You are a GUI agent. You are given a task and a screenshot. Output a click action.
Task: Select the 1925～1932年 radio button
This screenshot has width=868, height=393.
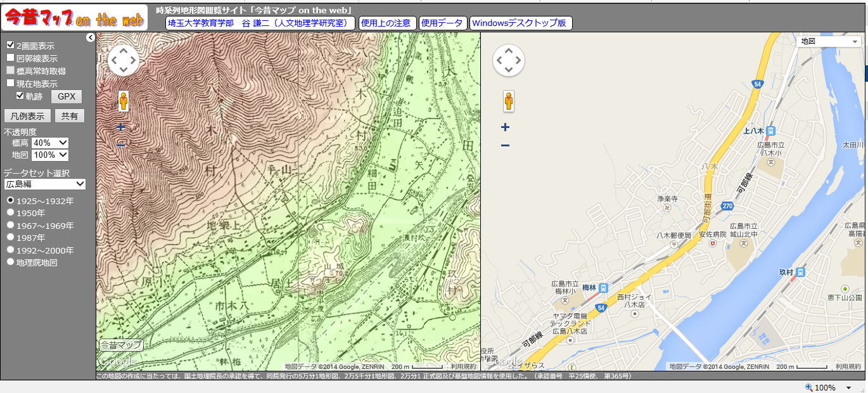click(10, 200)
